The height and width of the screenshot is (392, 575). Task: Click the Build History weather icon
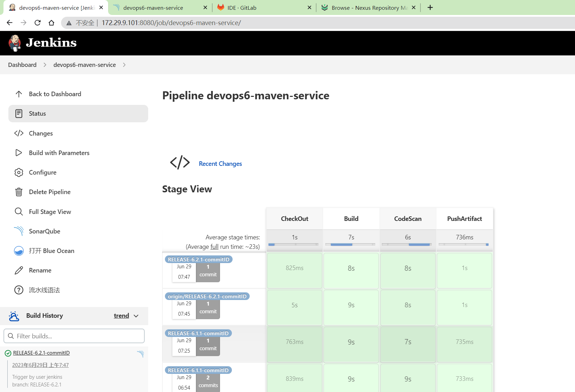pyautogui.click(x=14, y=316)
